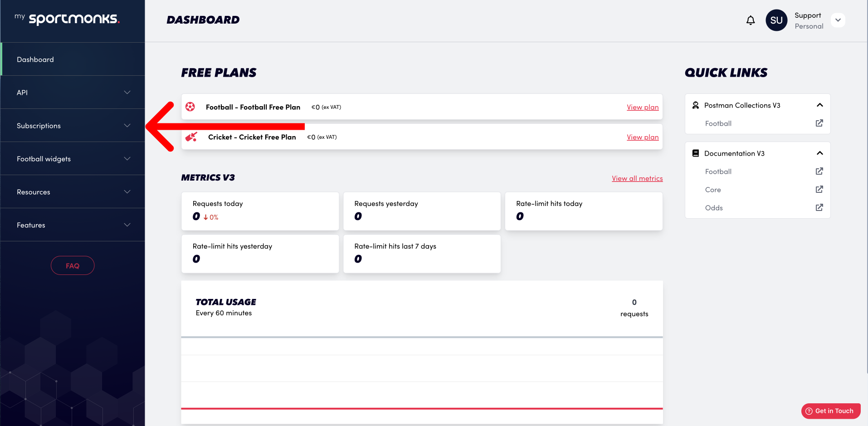Click the Rate-limit hits last 7 days card
Screen dimensions: 868x426
pyautogui.click(x=422, y=254)
